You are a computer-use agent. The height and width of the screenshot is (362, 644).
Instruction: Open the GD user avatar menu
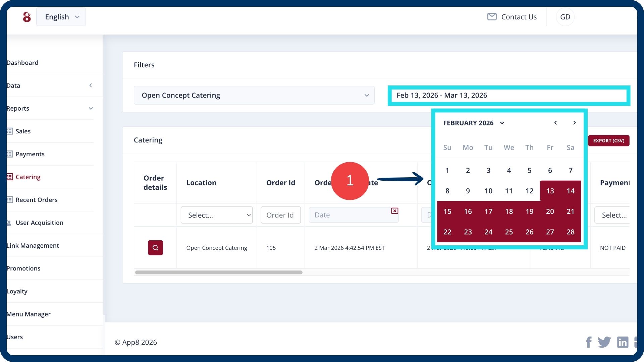point(565,17)
